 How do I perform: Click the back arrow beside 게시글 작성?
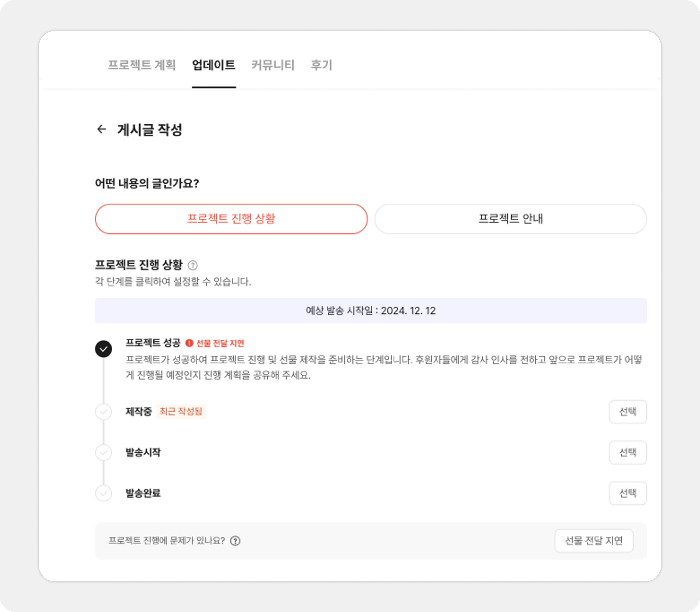coord(101,129)
